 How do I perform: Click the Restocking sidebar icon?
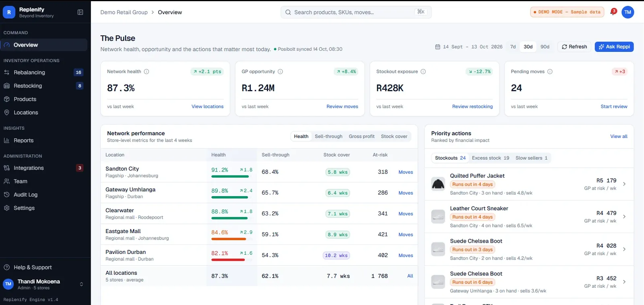pos(6,86)
